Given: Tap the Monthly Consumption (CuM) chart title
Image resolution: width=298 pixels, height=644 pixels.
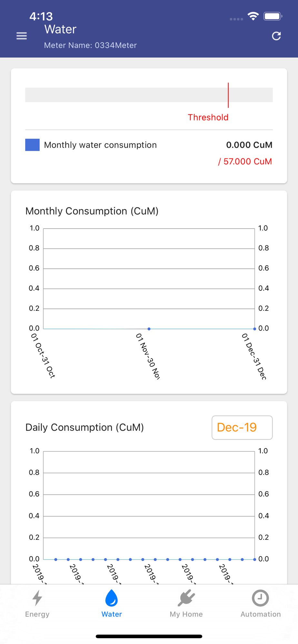Looking at the screenshot, I should (92, 211).
